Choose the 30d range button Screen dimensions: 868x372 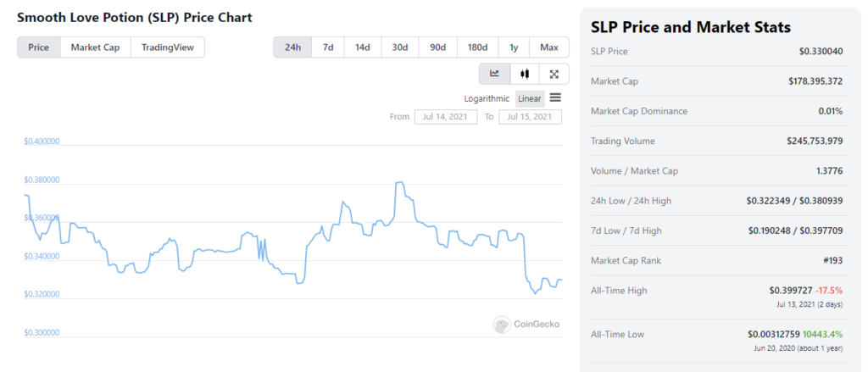(x=400, y=47)
